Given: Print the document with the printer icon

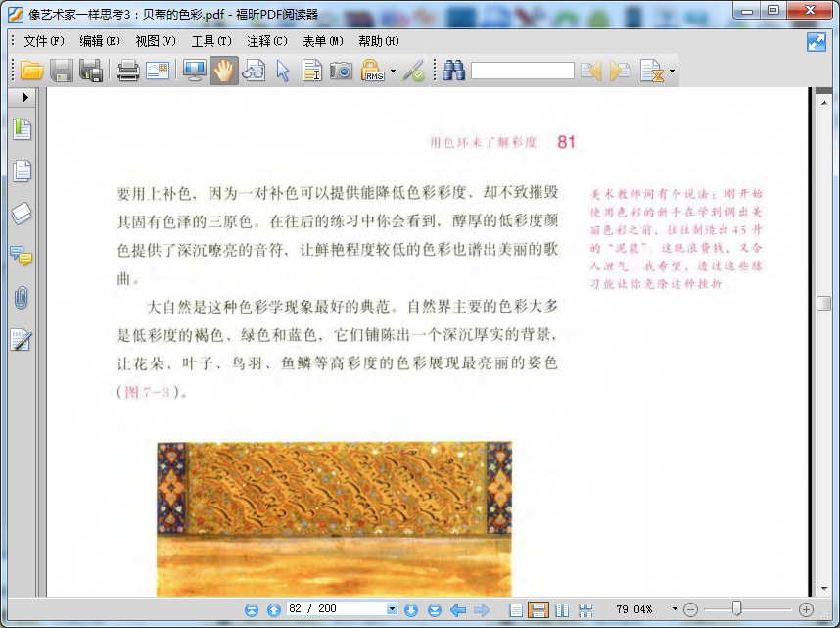Looking at the screenshot, I should (x=128, y=71).
